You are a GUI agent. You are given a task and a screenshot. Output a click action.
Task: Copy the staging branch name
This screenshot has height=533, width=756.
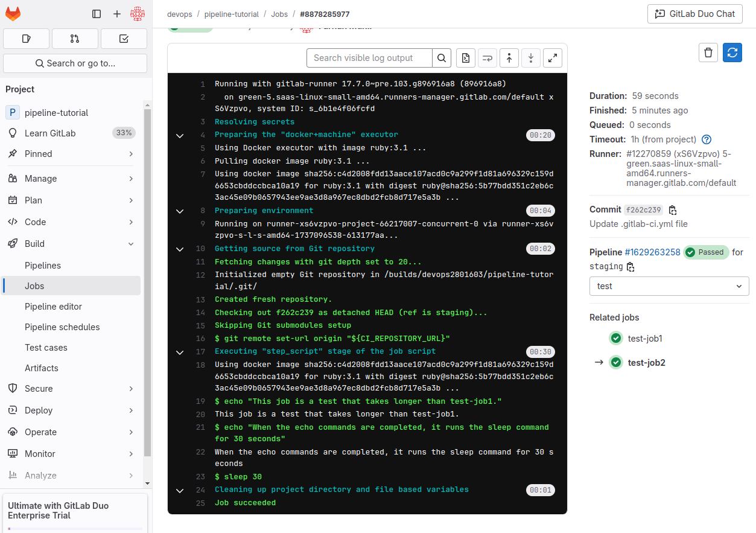pyautogui.click(x=631, y=267)
